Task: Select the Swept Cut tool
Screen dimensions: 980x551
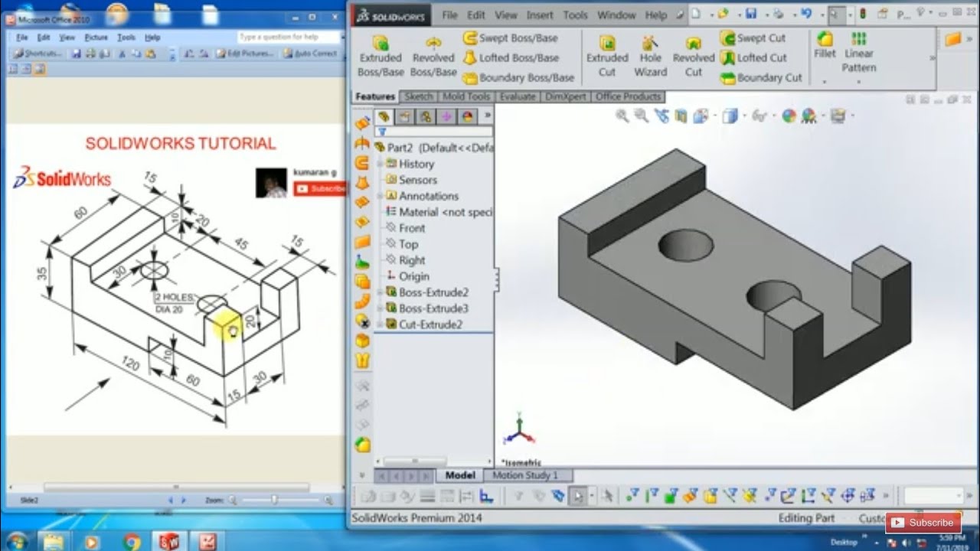Action: click(753, 38)
